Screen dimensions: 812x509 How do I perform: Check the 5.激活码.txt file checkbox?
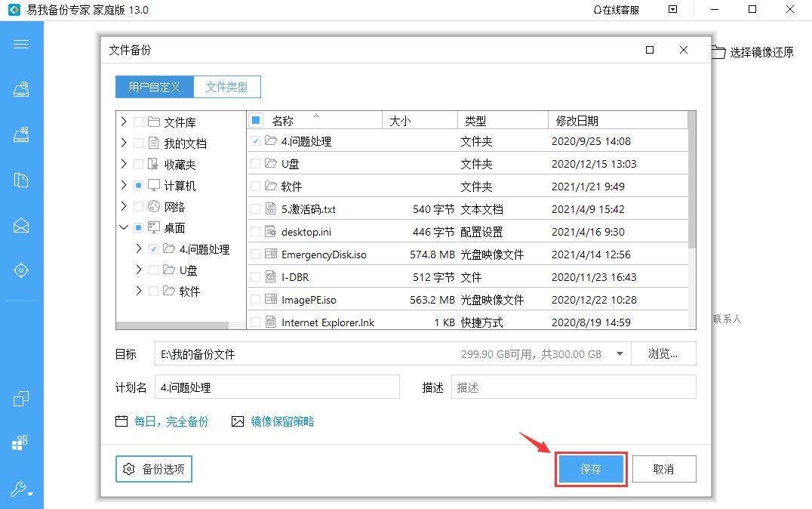255,209
